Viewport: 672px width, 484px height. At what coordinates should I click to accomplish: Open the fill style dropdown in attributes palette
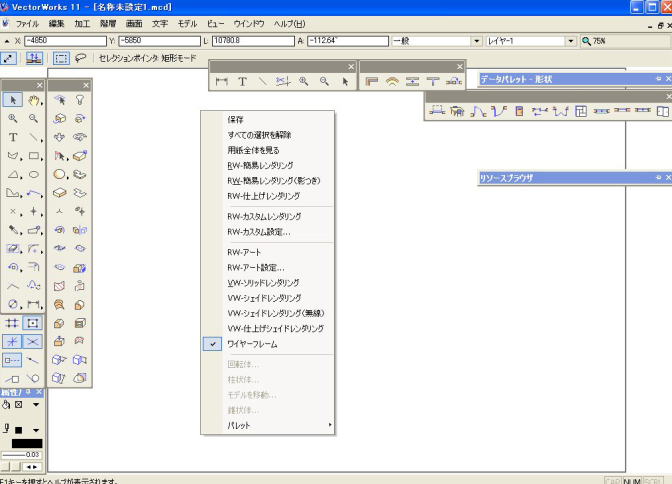coord(36,405)
